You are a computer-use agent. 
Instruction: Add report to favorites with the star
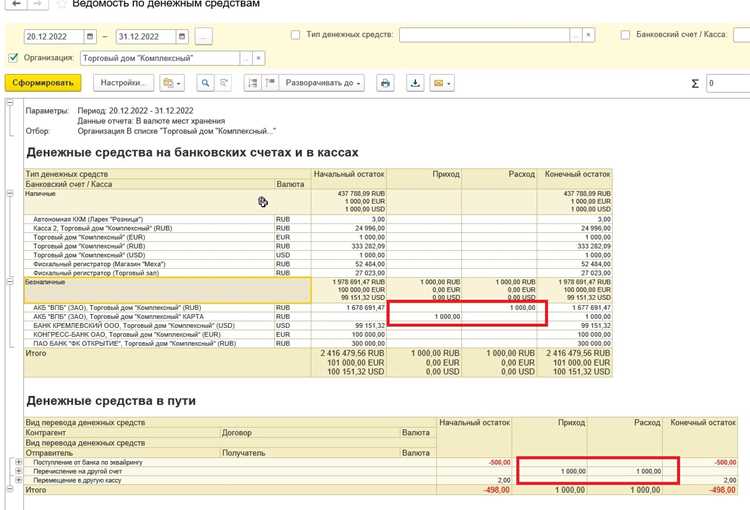coord(61,3)
